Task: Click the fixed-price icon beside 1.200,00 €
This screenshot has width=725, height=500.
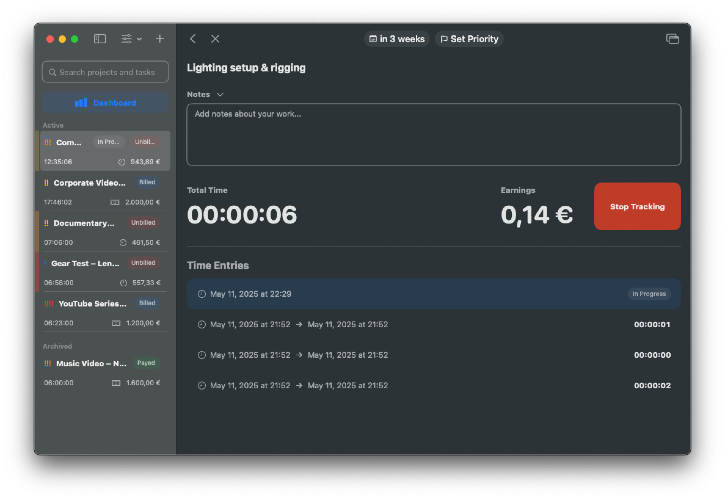Action: pyautogui.click(x=116, y=323)
